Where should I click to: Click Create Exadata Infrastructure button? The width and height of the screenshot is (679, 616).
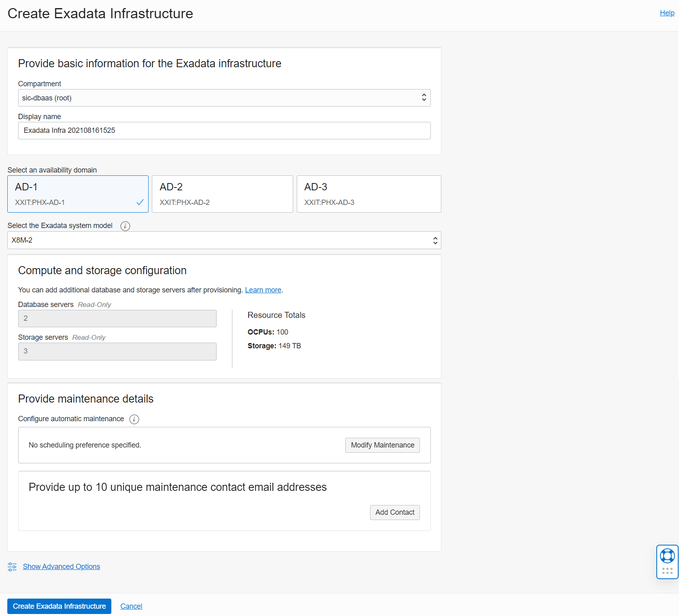tap(59, 606)
